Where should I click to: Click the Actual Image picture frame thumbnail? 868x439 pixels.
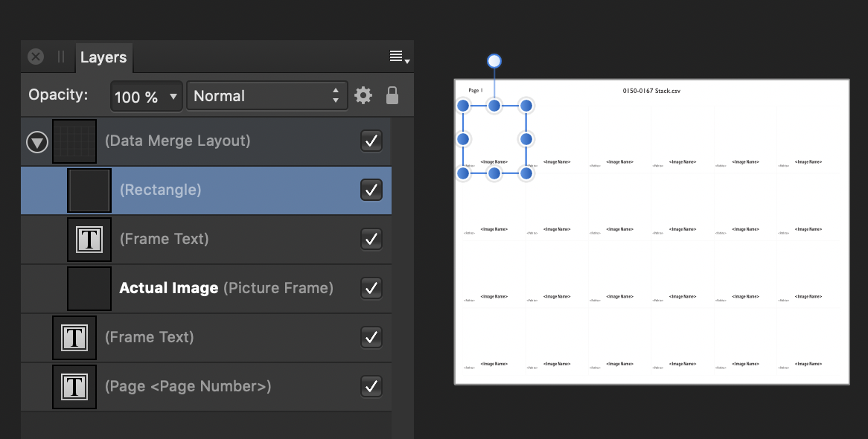[89, 288]
